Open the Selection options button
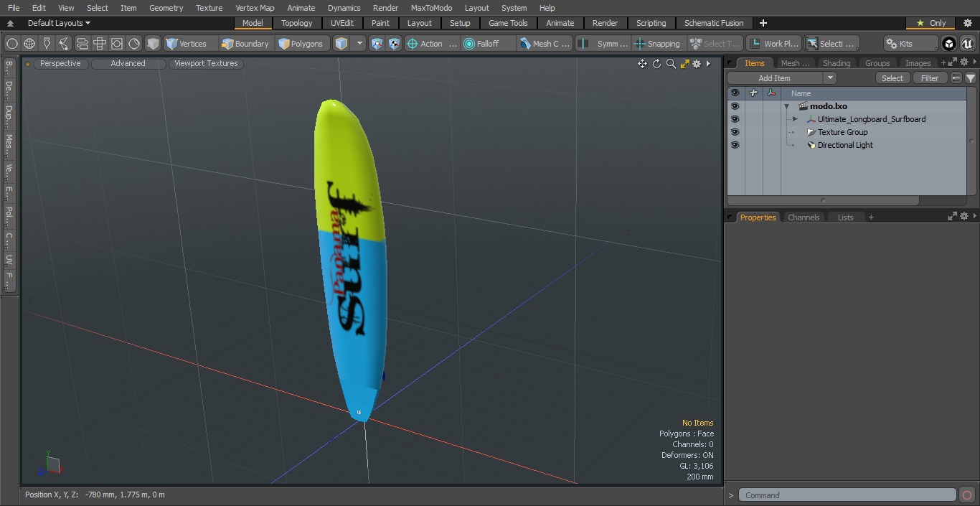 [831, 44]
